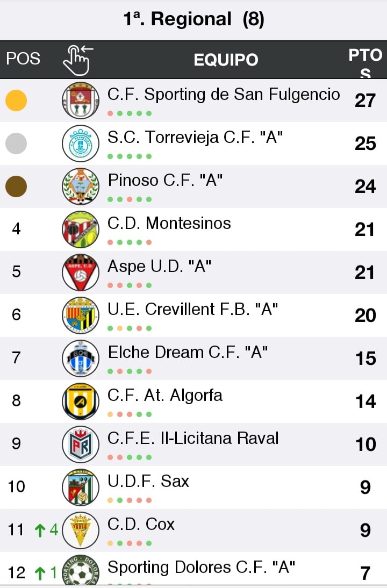Tap the swipe hand gesture icon

tap(78, 60)
